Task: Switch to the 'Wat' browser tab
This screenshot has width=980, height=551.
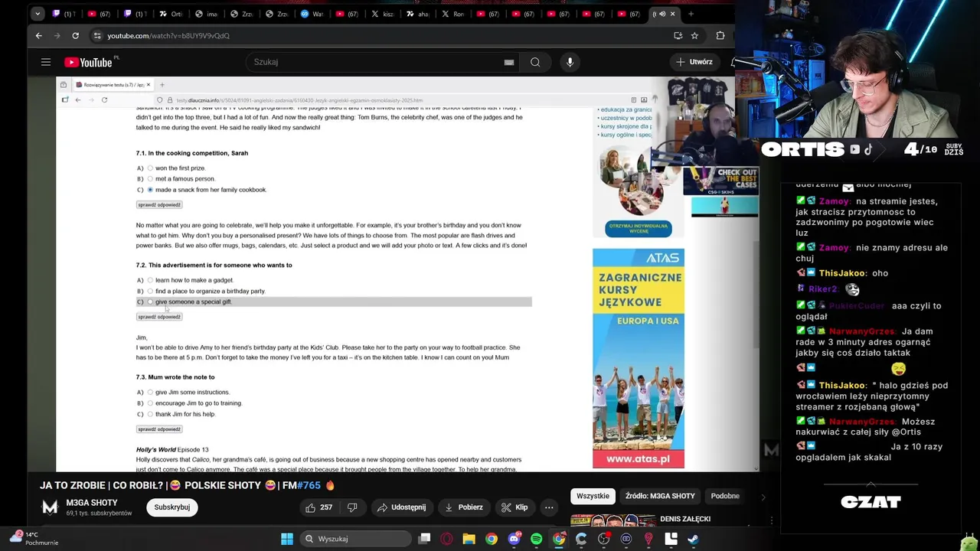Action: [312, 14]
